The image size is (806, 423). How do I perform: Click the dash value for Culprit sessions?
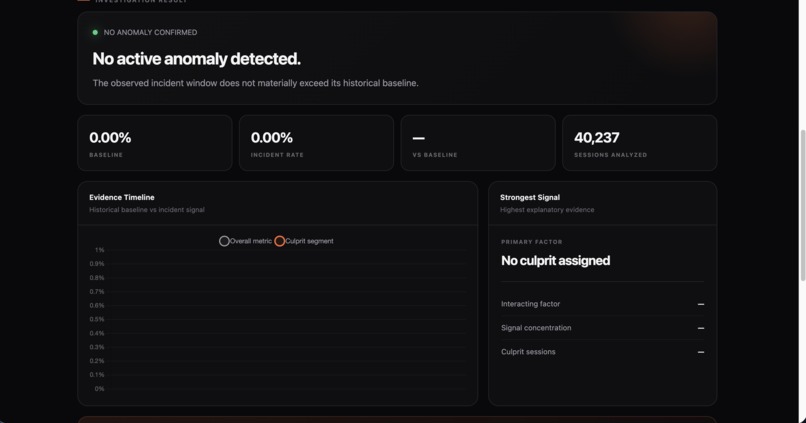[701, 353]
